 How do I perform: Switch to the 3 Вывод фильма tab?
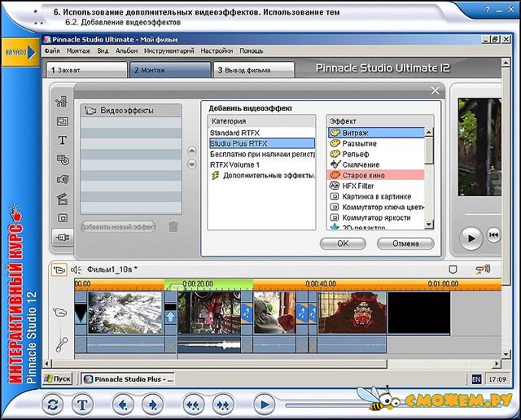pos(254,70)
